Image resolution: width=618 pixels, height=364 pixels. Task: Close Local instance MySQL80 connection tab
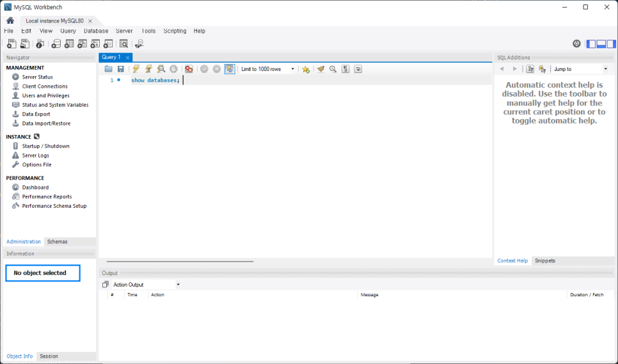(x=90, y=21)
